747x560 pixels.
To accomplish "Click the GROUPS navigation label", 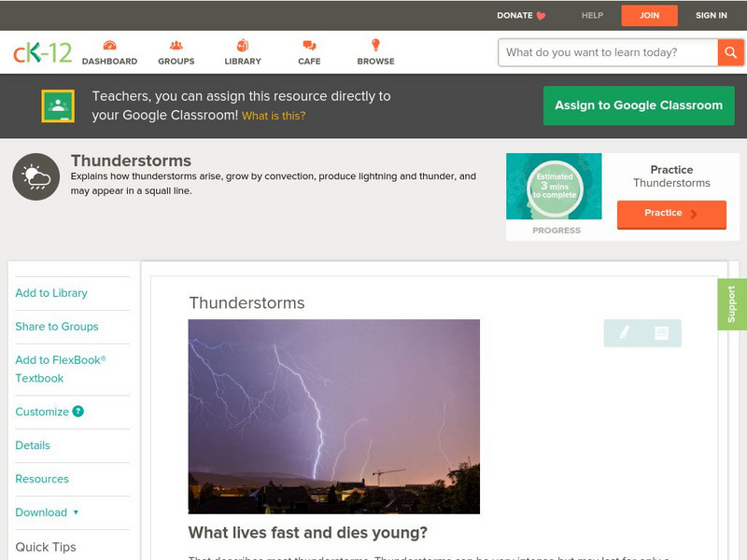I will pyautogui.click(x=176, y=62).
